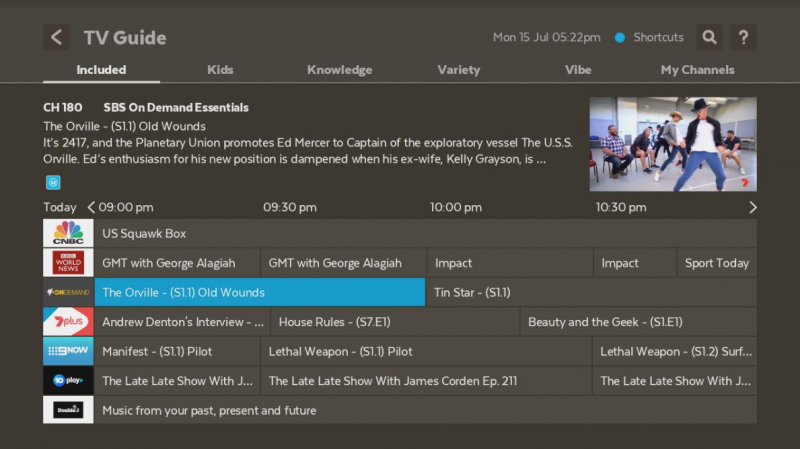Click the SBS On Demand Essentials title
Screen dimensions: 800x449
(x=176, y=107)
